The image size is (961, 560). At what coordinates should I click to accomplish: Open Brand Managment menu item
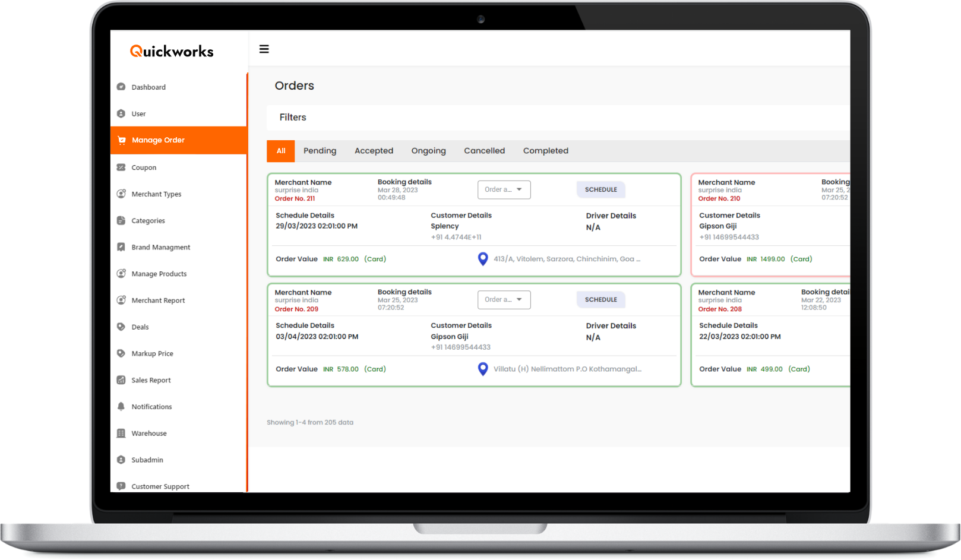pyautogui.click(x=160, y=247)
